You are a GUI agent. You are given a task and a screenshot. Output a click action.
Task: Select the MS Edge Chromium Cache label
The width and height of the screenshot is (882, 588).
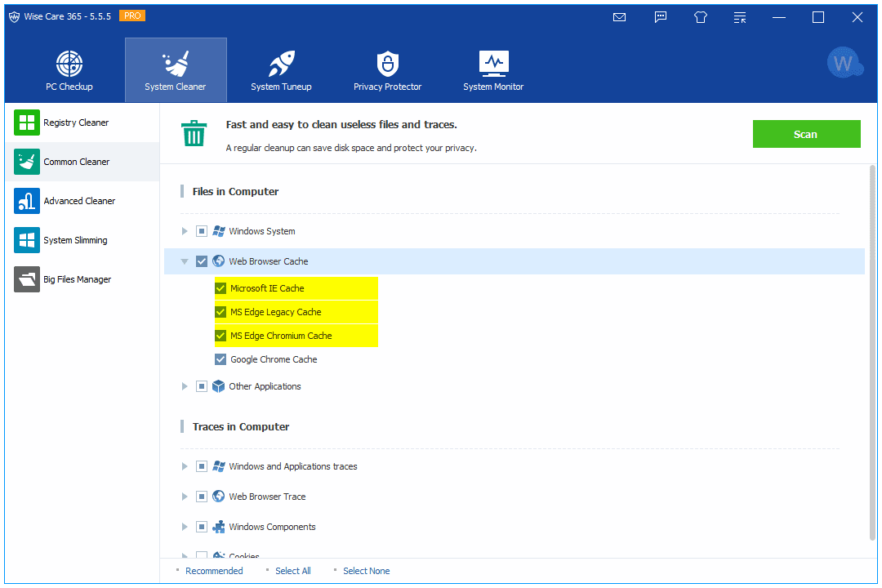pyautogui.click(x=281, y=336)
